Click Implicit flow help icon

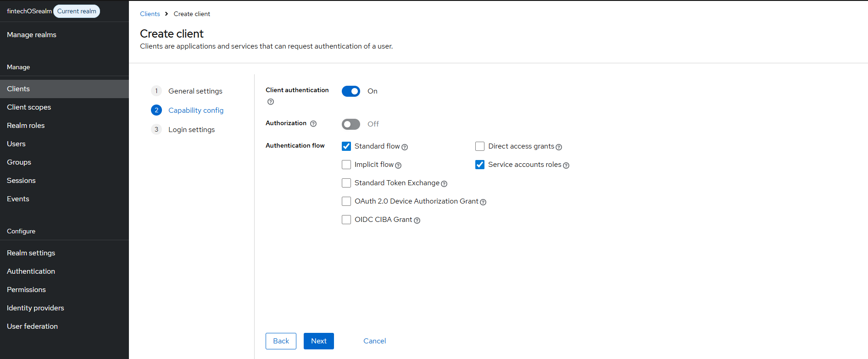tap(398, 166)
